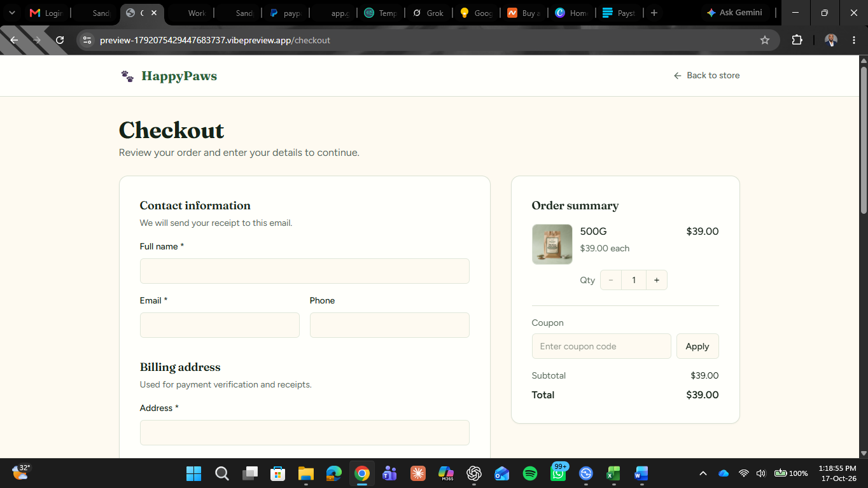Click the quantity value field showing 1
The width and height of the screenshot is (868, 488).
point(634,281)
